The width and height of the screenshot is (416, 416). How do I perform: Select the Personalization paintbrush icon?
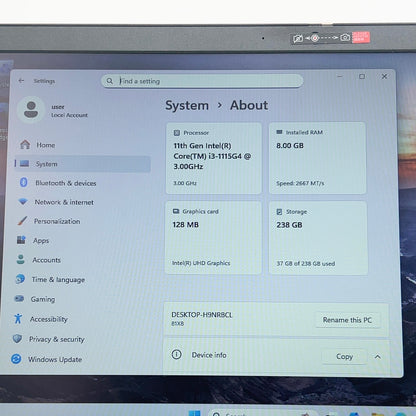coord(22,221)
